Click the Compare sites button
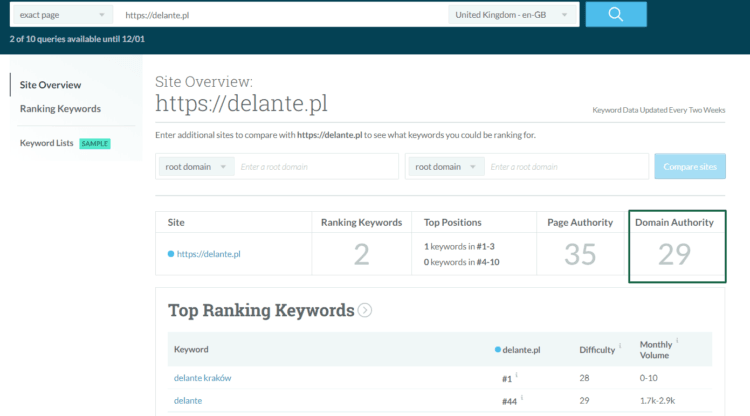This screenshot has width=750, height=416. 690,166
